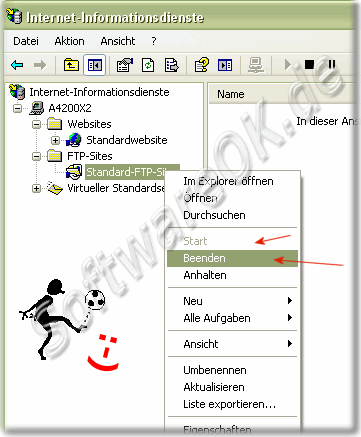Select Anhalten in the context menu
The width and height of the screenshot is (361, 437).
[x=232, y=275]
